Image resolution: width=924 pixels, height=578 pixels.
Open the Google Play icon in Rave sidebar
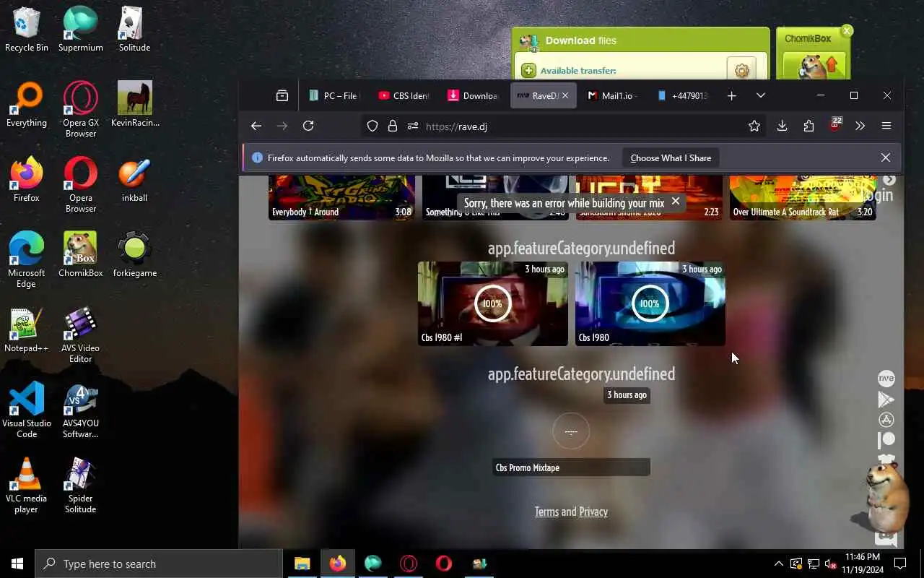coord(886,399)
